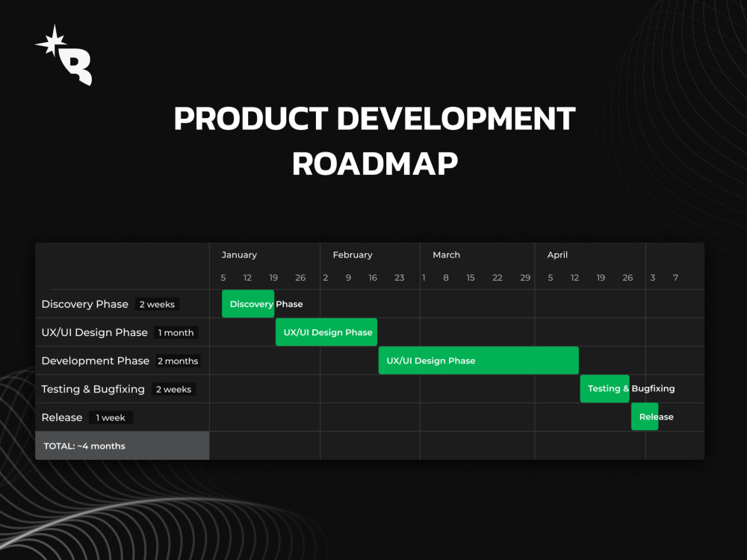Click date 29 under March
The height and width of the screenshot is (560, 747).
pos(525,278)
